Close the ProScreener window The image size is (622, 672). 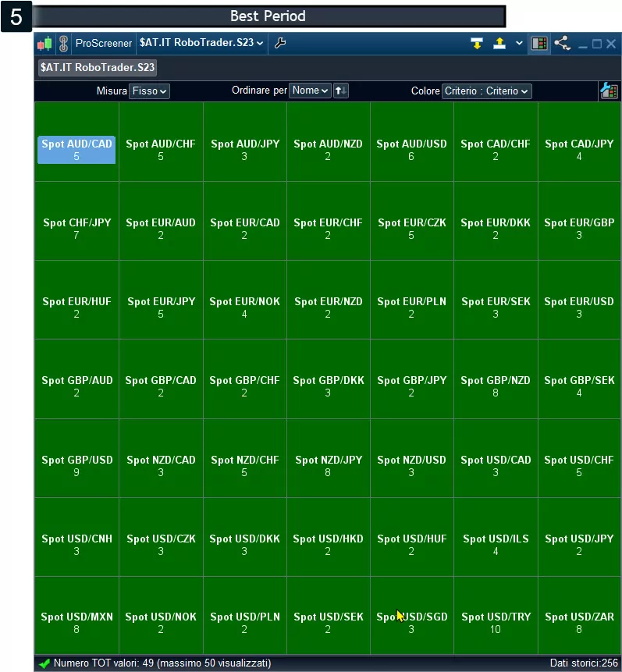(611, 44)
